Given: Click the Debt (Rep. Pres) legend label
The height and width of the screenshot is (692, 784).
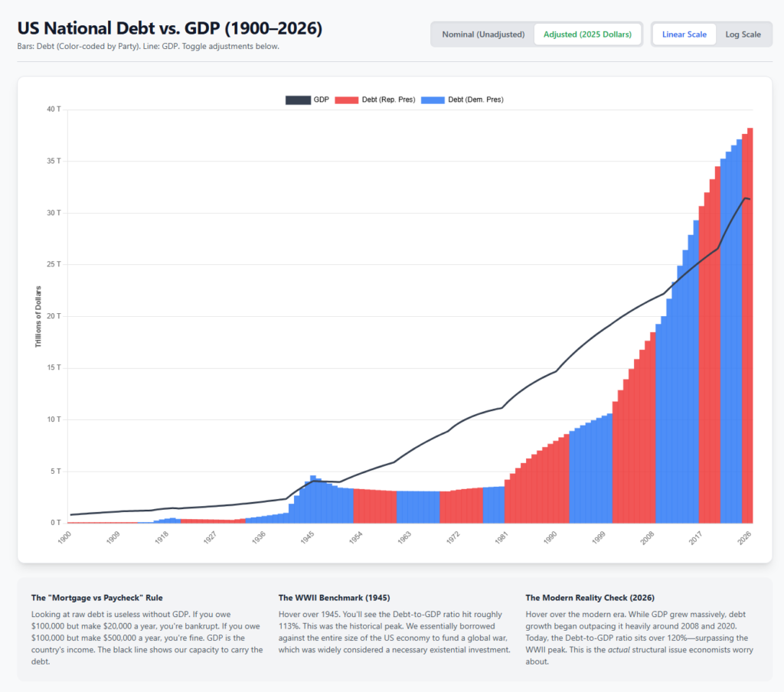Looking at the screenshot, I should pyautogui.click(x=388, y=100).
